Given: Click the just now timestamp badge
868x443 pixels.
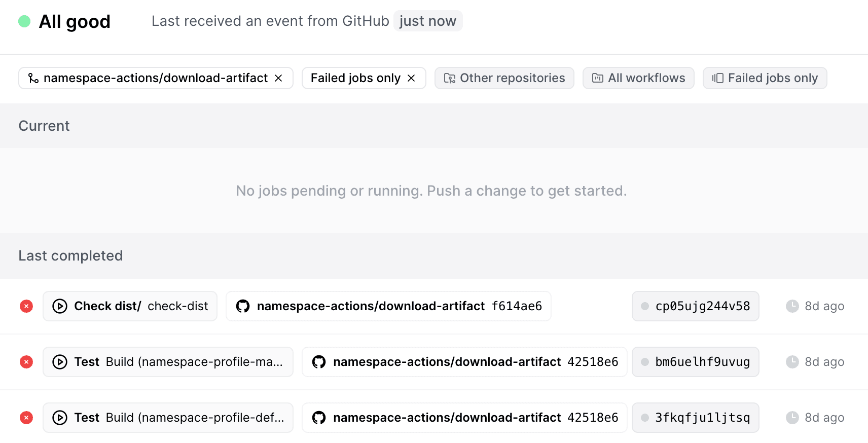Looking at the screenshot, I should click(x=427, y=21).
